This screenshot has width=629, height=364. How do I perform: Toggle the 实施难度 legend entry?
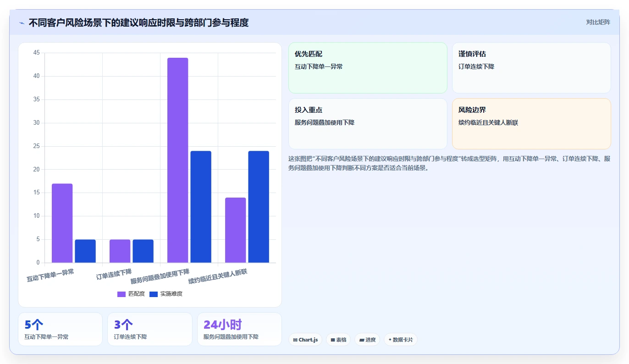pyautogui.click(x=166, y=294)
